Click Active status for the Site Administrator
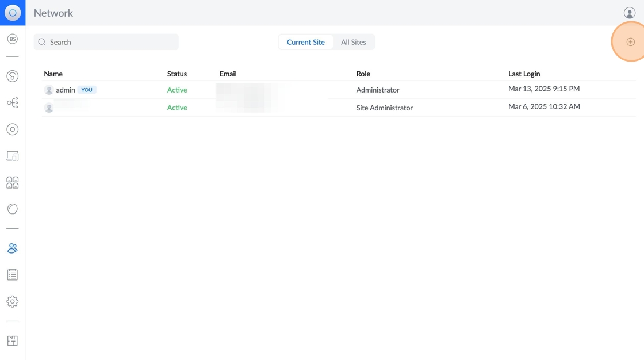 tap(177, 108)
